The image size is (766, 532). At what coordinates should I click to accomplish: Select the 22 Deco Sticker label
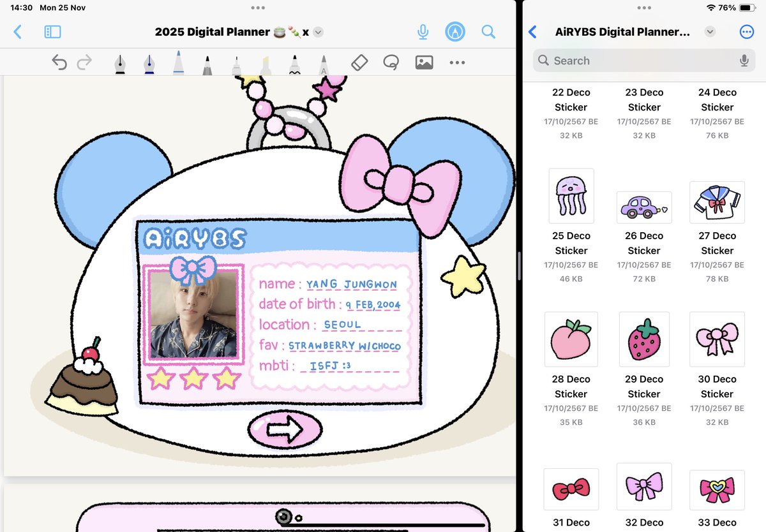pos(571,100)
